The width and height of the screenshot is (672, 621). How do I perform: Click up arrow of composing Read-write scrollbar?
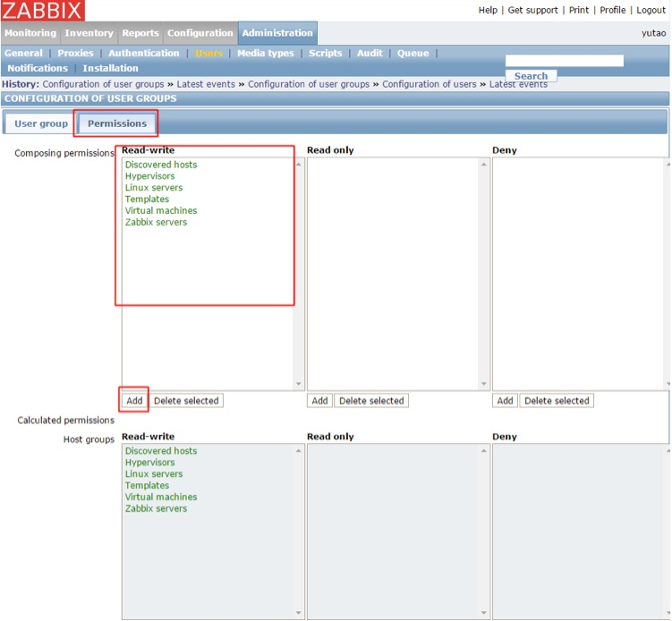pos(298,164)
